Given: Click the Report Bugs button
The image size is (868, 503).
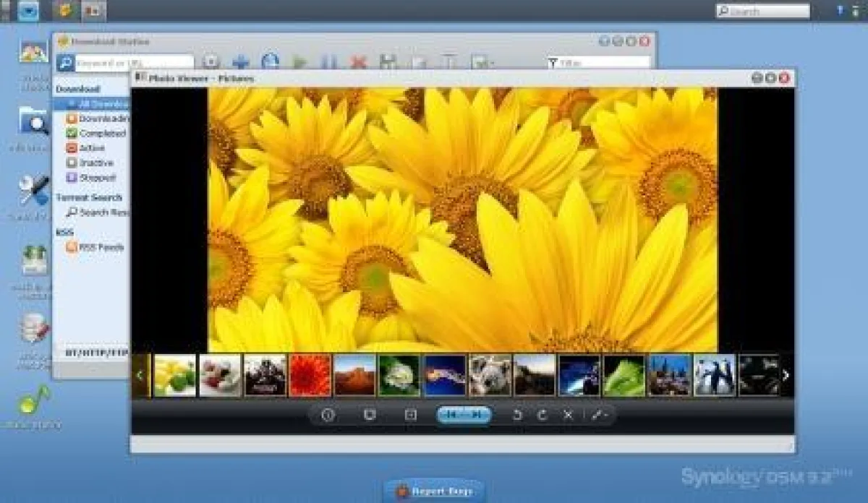Looking at the screenshot, I should (434, 491).
